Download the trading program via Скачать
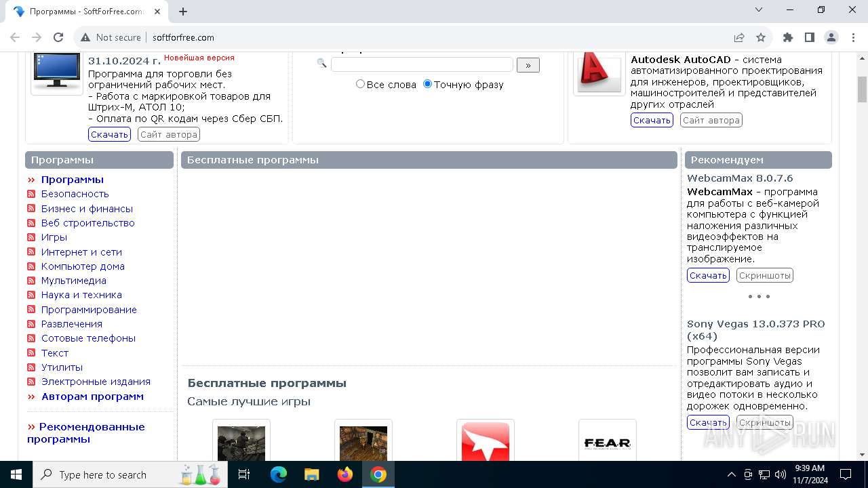This screenshot has height=488, width=868. (x=109, y=134)
